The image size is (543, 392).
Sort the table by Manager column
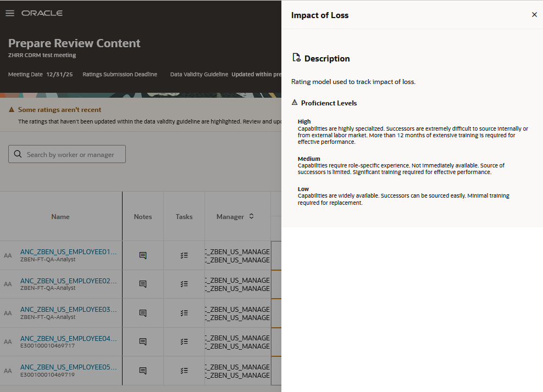251,216
